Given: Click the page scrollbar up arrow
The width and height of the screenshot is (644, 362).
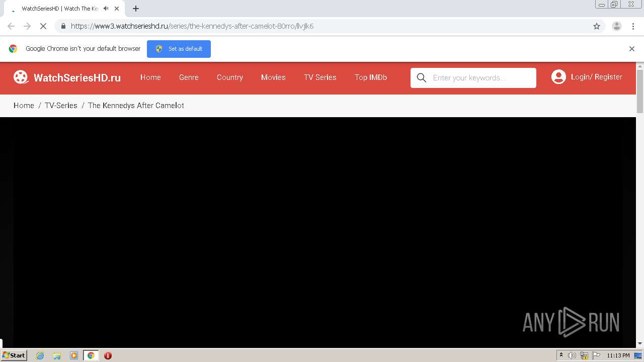Looking at the screenshot, I should pyautogui.click(x=640, y=66).
